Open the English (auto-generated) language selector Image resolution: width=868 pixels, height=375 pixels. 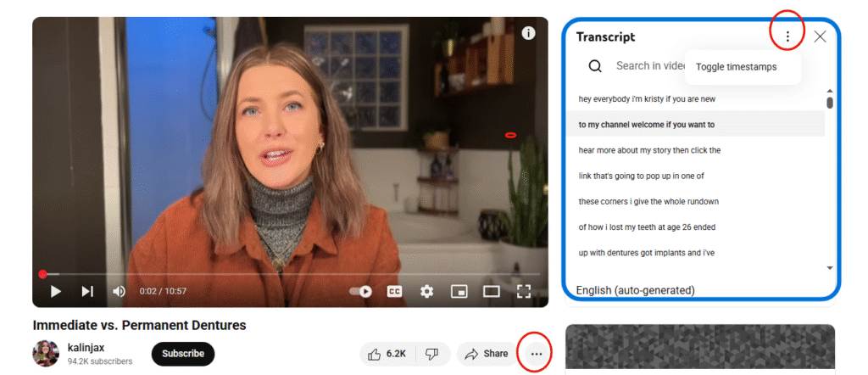(635, 290)
